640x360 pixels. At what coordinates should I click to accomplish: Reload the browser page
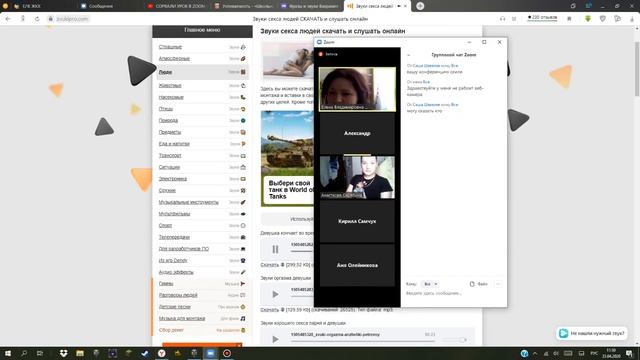tap(37, 19)
